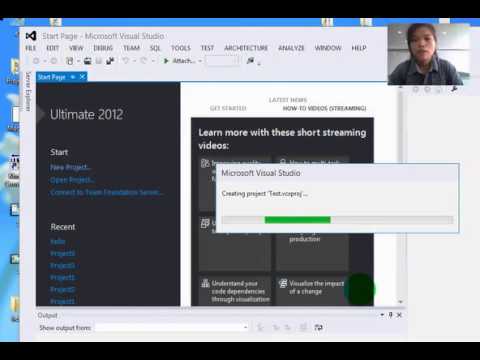Open the ARCHITECTURE menu
480x360 pixels.
(x=246, y=48)
